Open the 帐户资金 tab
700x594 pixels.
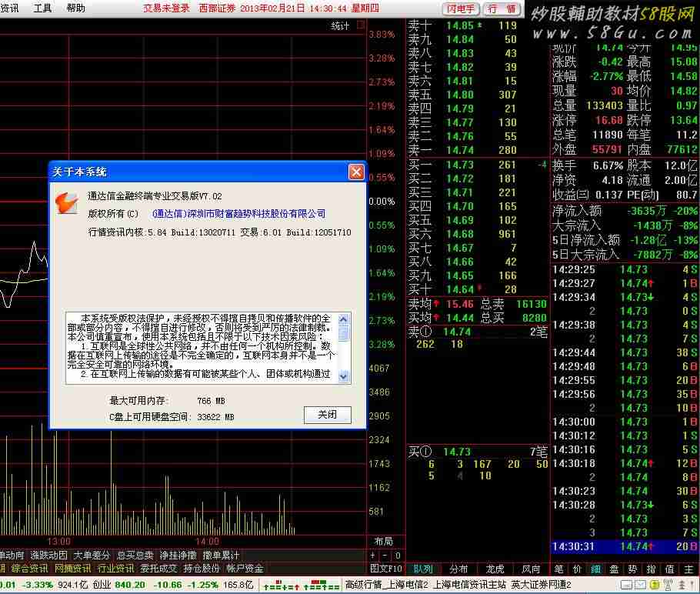click(245, 569)
